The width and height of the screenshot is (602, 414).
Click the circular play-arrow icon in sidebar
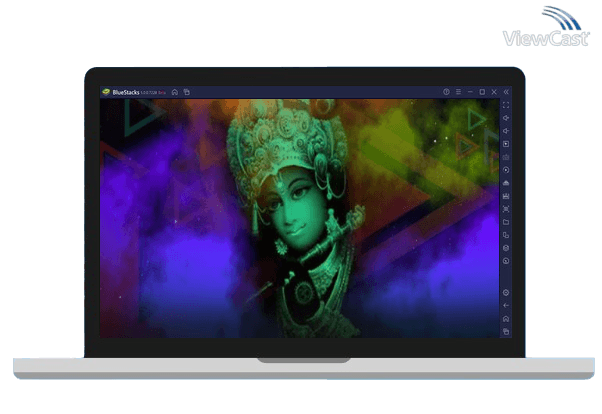coord(506,170)
